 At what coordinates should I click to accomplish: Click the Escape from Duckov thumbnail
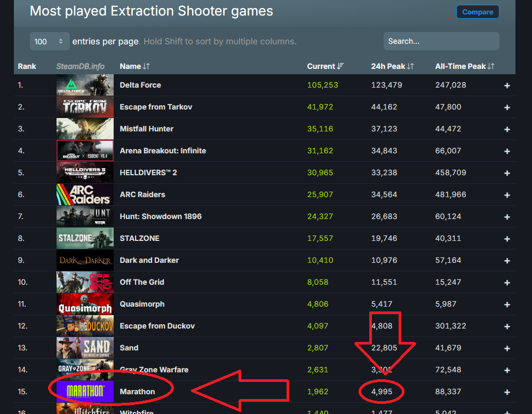tap(85, 326)
